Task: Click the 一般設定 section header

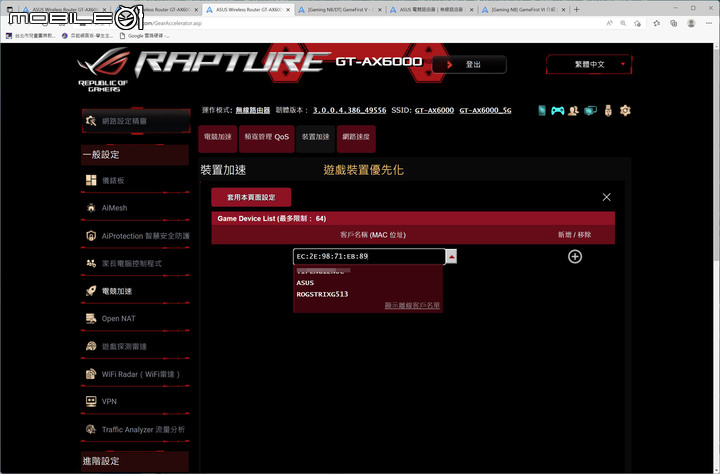Action: 135,155
